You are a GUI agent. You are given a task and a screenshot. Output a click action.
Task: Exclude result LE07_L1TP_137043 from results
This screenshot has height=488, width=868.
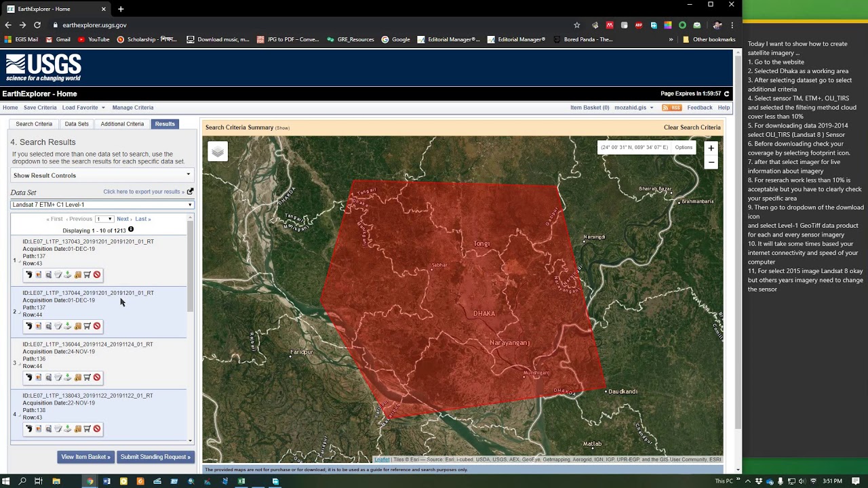[x=97, y=274]
